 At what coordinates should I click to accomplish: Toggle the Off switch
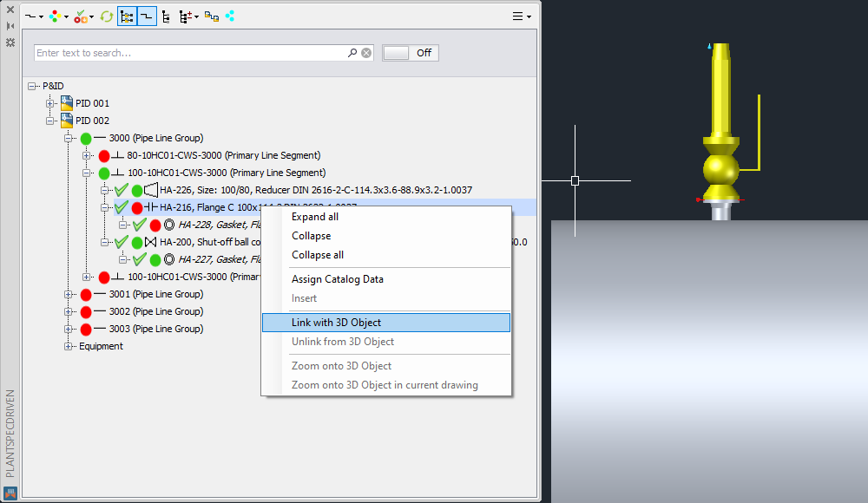point(411,53)
